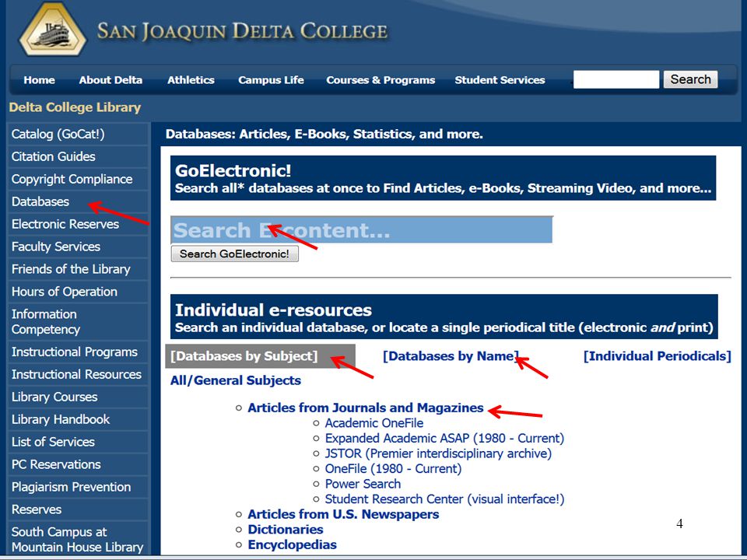The width and height of the screenshot is (747, 560).
Task: Open the Individual Periodicals tab
Action: coord(657,356)
